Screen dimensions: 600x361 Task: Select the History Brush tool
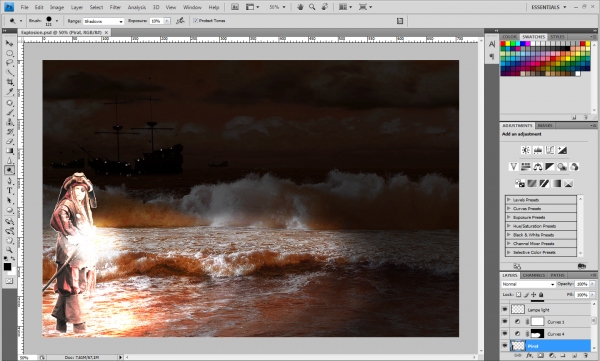10,132
